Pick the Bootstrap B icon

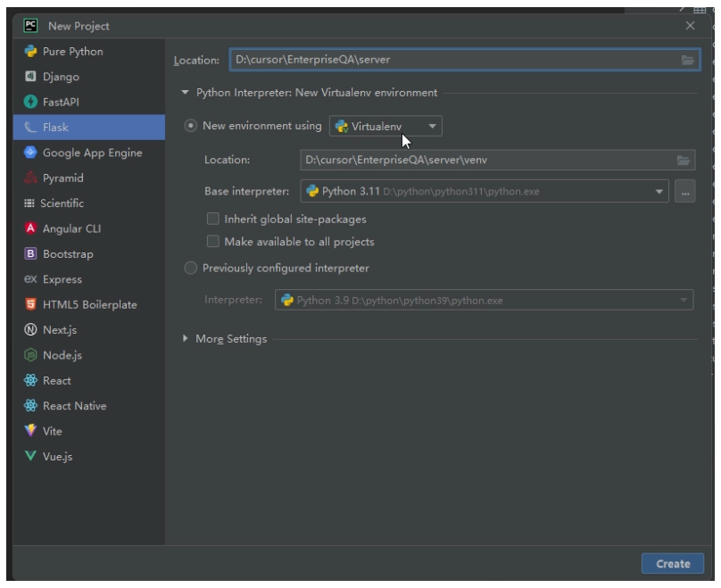tap(30, 253)
